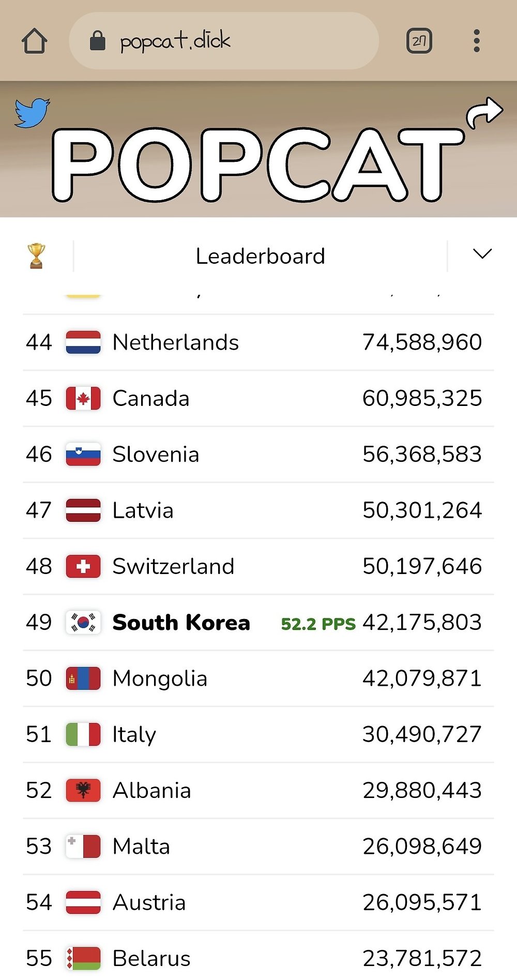Open the browser three-dot menu
Viewport: 517px width, 980px height.
click(477, 41)
